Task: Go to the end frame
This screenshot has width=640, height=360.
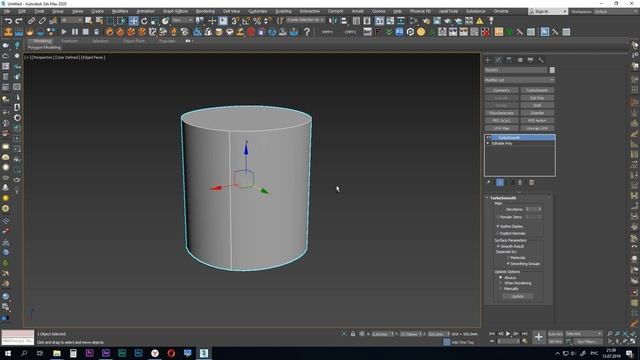Action: (524, 334)
